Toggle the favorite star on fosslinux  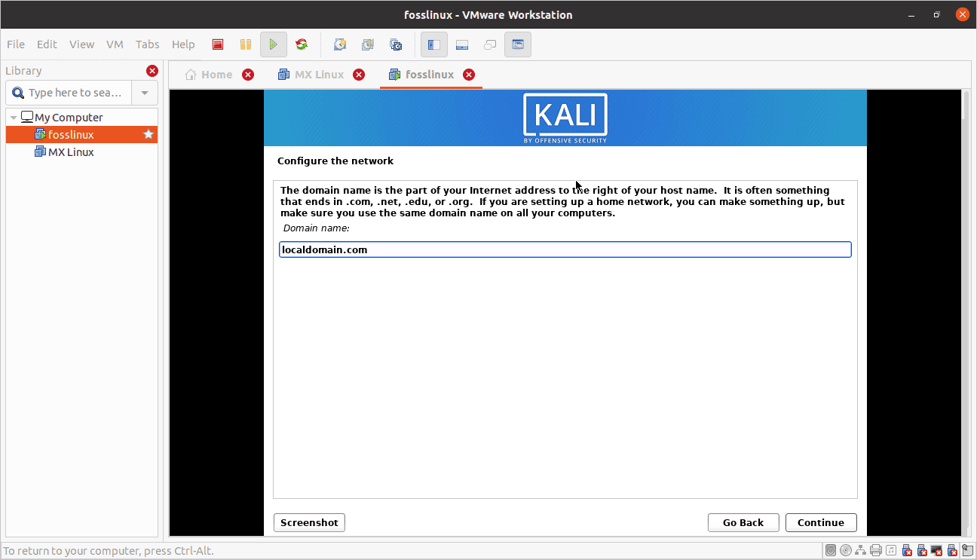click(149, 134)
